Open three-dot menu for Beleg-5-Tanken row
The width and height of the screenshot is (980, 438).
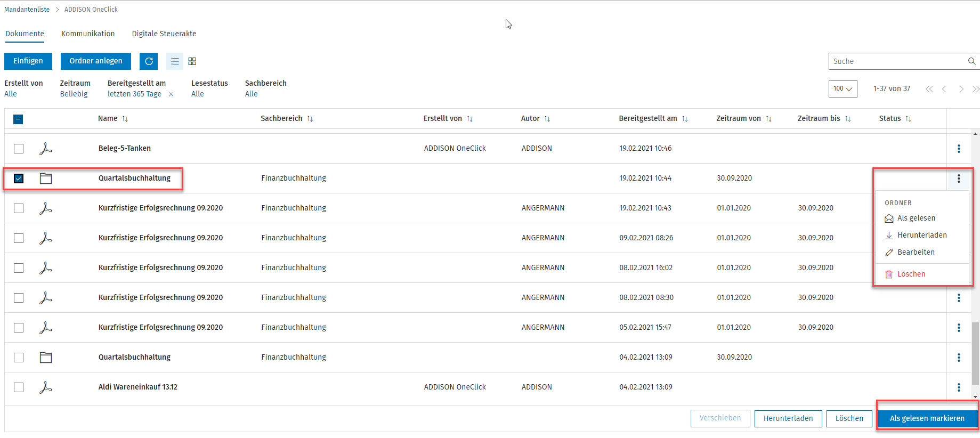pos(959,149)
